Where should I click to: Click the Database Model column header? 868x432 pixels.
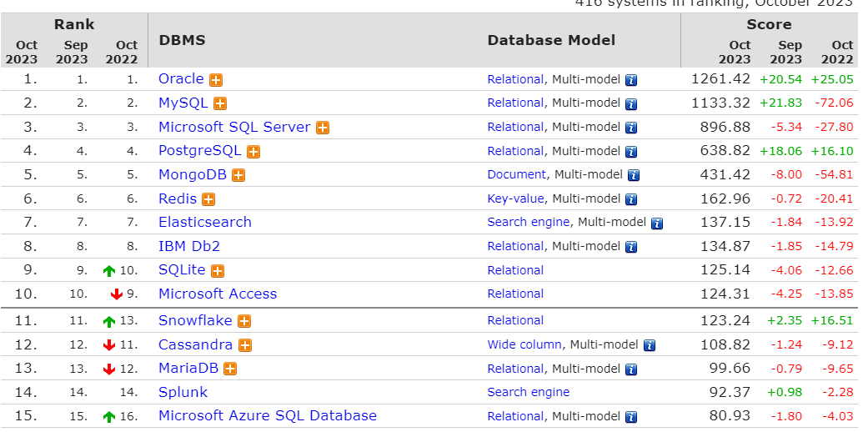[x=551, y=40]
